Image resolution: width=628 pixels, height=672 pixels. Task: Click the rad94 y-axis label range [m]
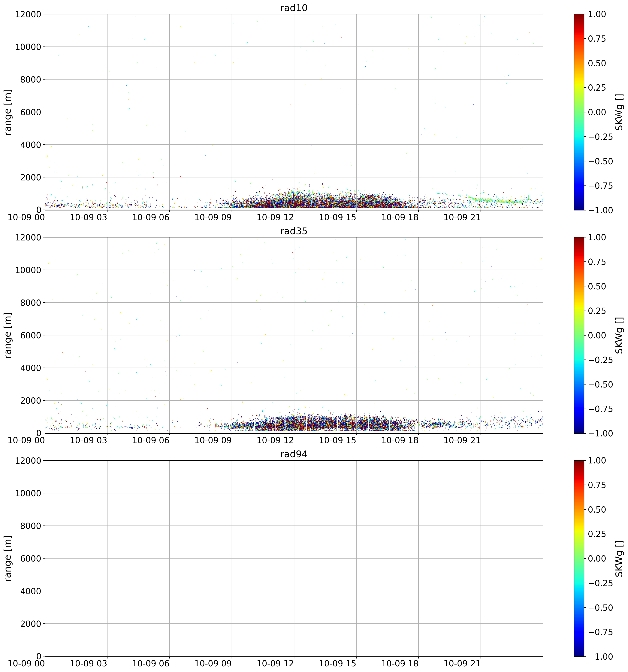point(8,558)
